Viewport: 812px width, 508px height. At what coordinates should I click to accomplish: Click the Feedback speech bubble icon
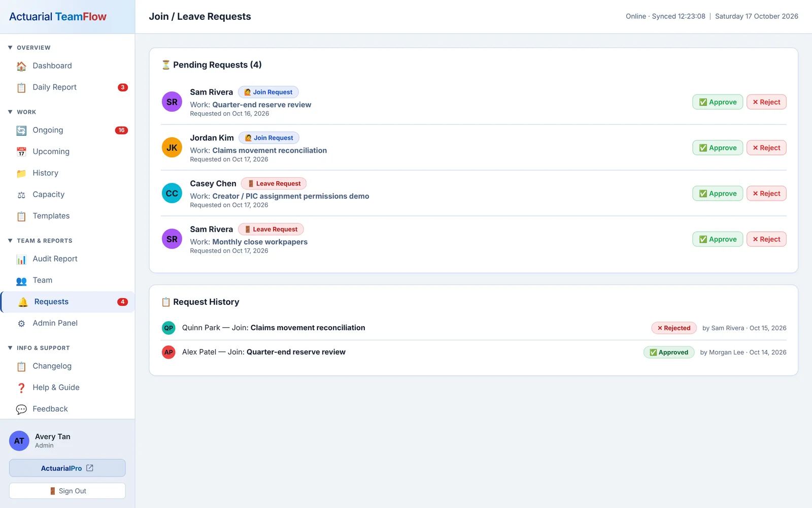point(21,409)
